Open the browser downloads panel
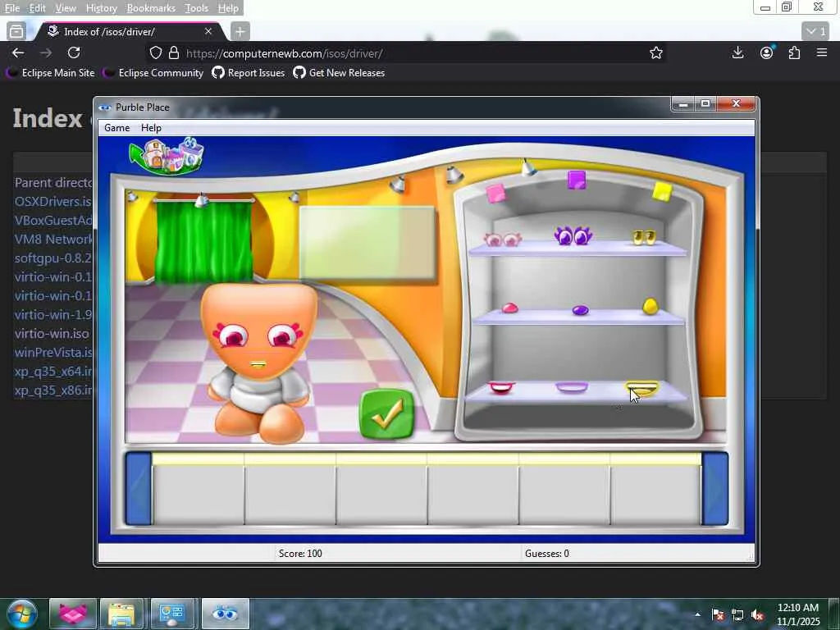Viewport: 840px width, 630px height. 737,52
